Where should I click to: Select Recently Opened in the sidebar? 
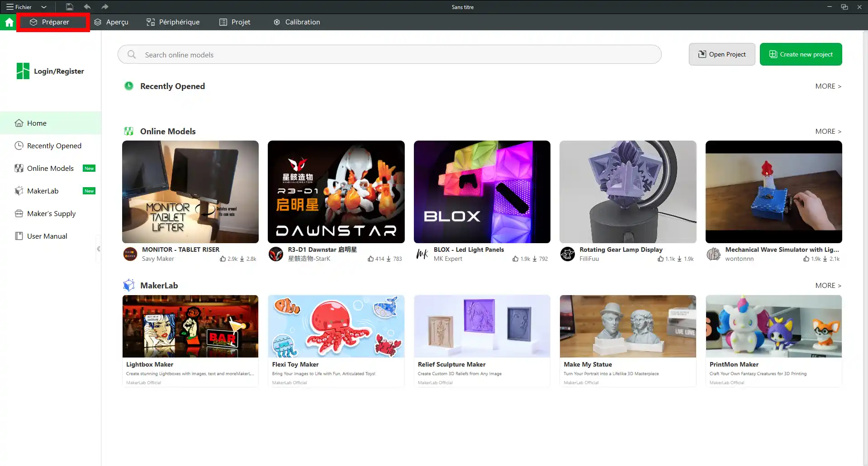(51, 146)
